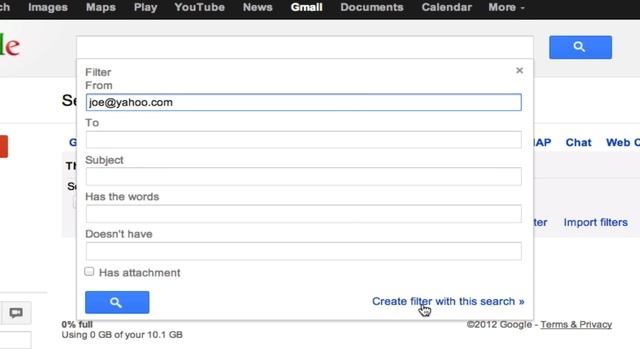This screenshot has width=640, height=360.
Task: Click the 0% full storage text
Action: tap(77, 324)
